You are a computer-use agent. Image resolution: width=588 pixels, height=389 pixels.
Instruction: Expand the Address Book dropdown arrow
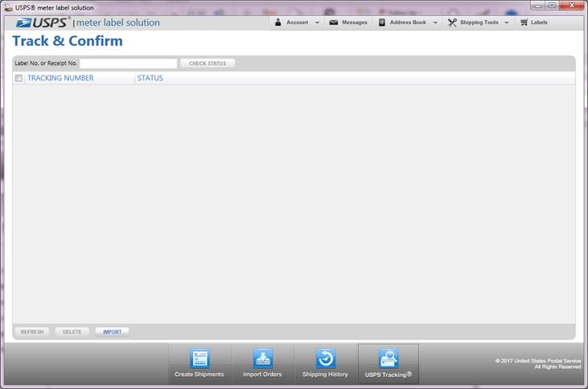point(435,23)
